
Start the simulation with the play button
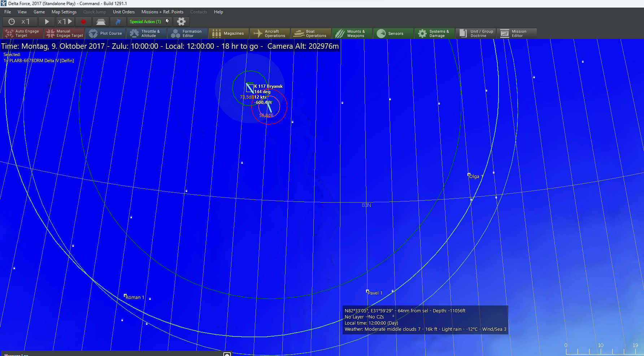(47, 22)
